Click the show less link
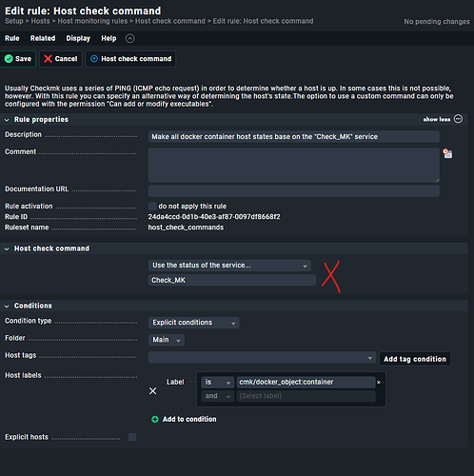The height and width of the screenshot is (476, 474). click(437, 119)
